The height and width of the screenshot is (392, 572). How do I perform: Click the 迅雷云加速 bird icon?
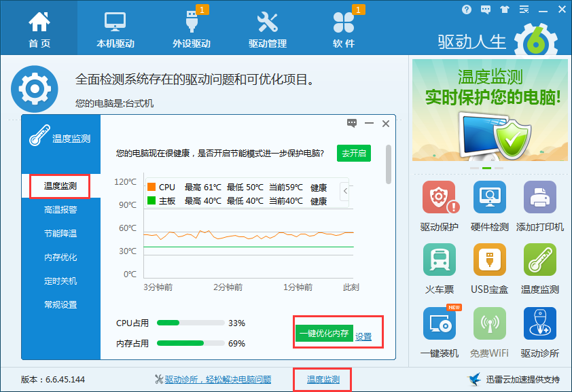(x=474, y=379)
